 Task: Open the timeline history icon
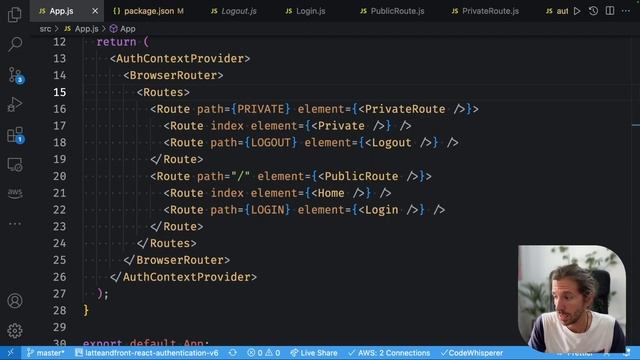coord(593,11)
